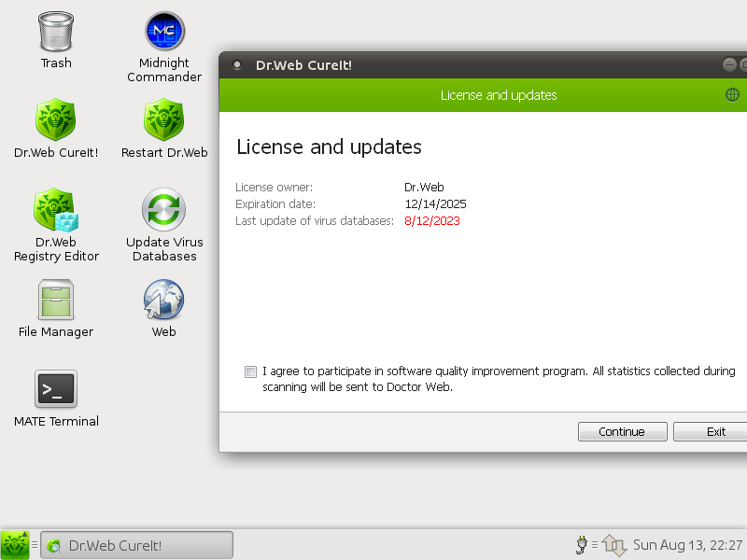Minimize the Dr.Web CureIt! window
Image resolution: width=747 pixels, height=560 pixels.
(729, 64)
